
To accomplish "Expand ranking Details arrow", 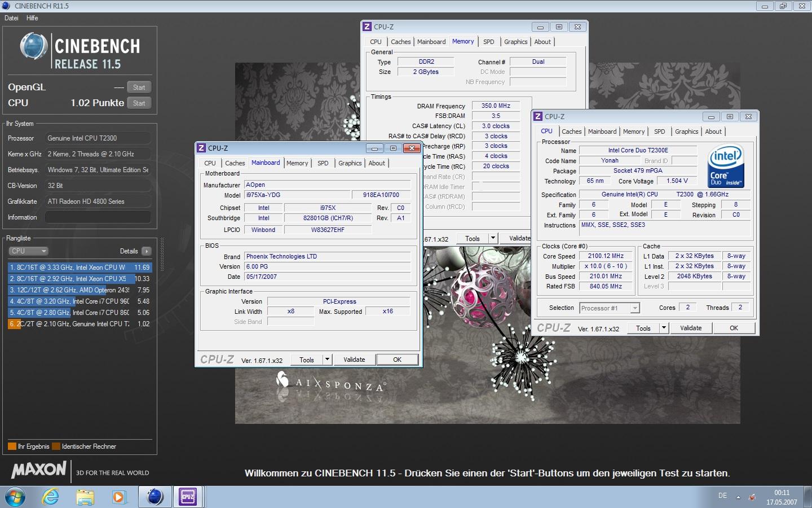I will (x=147, y=251).
